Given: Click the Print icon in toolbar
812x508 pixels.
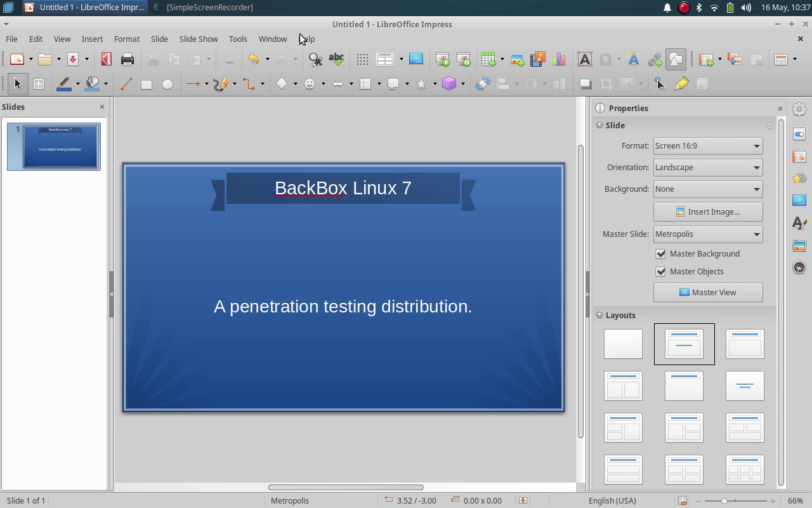Looking at the screenshot, I should click(x=128, y=59).
